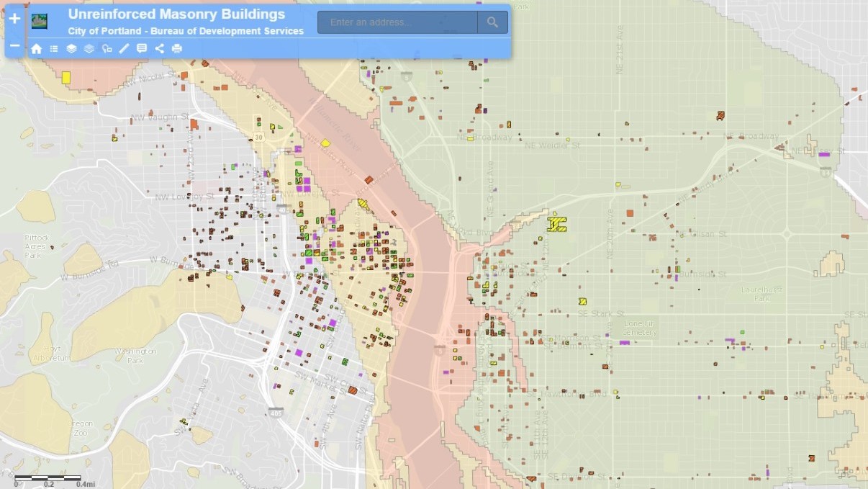Viewport: 868px width, 489px height.
Task: Focus the Enter an address field
Action: (x=397, y=22)
